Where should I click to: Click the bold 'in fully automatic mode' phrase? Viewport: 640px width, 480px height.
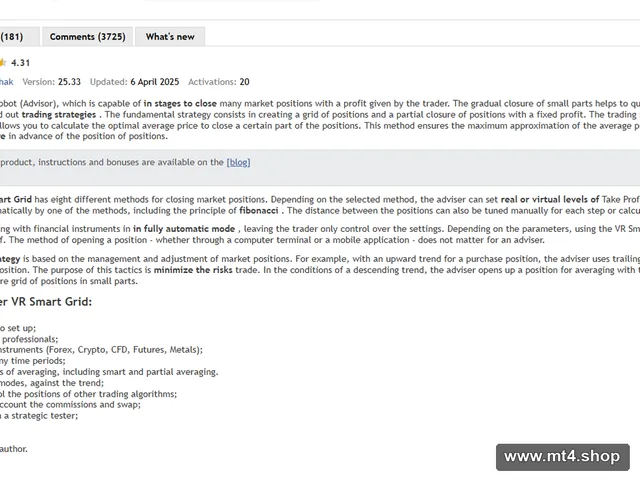[184, 229]
